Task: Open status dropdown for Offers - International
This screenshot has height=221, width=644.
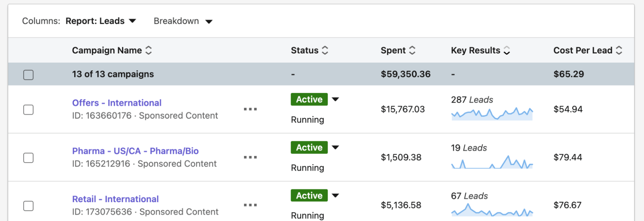Action: (336, 99)
